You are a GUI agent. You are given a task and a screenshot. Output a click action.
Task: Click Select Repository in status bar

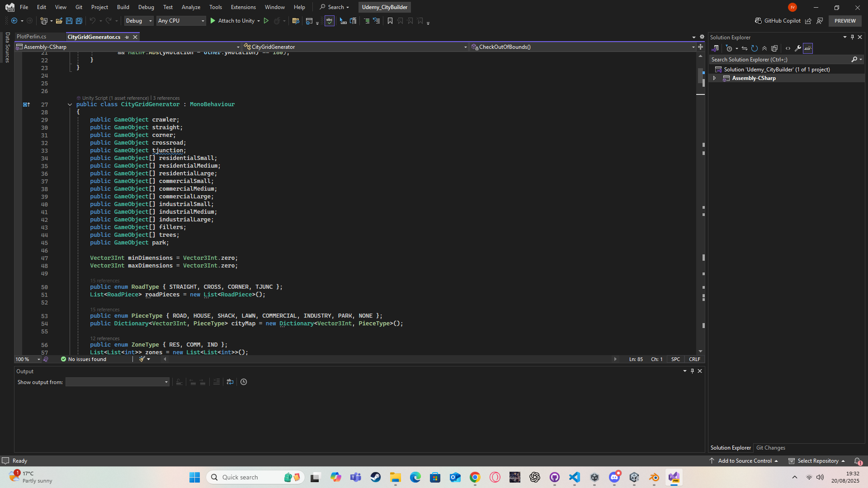click(x=817, y=461)
